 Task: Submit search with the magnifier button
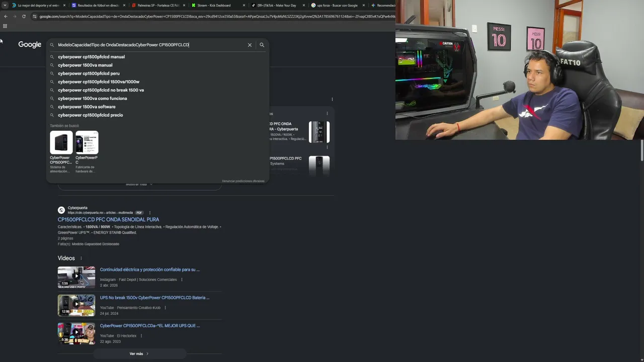[x=262, y=45]
